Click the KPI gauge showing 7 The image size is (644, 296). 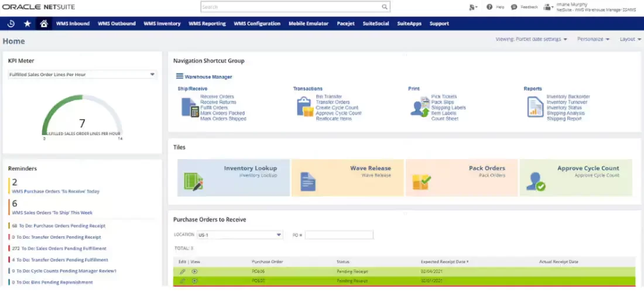82,117
